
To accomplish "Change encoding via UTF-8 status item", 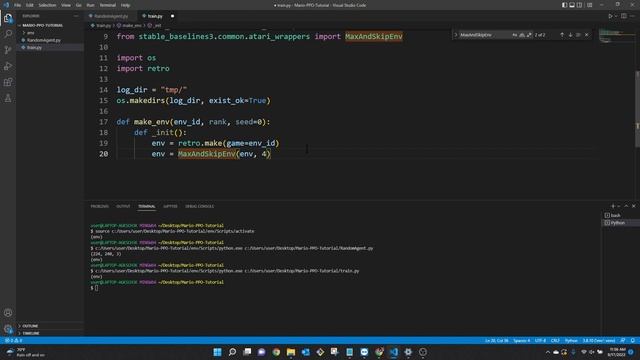I will [540, 340].
